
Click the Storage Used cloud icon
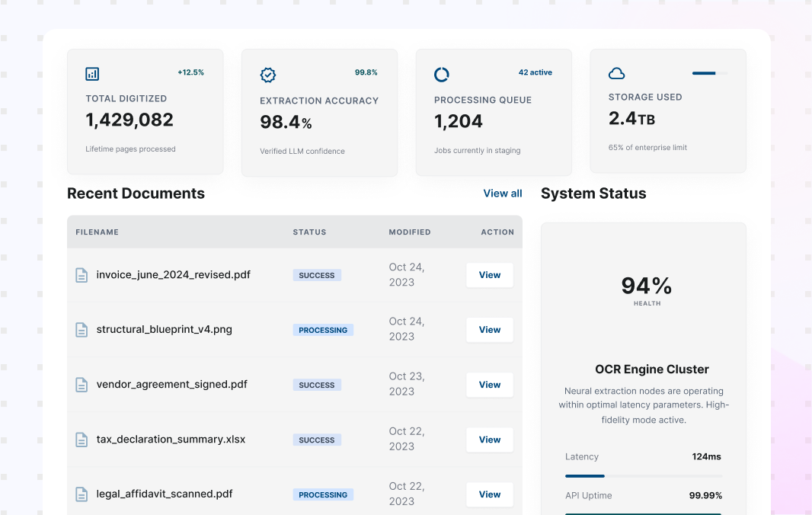616,74
